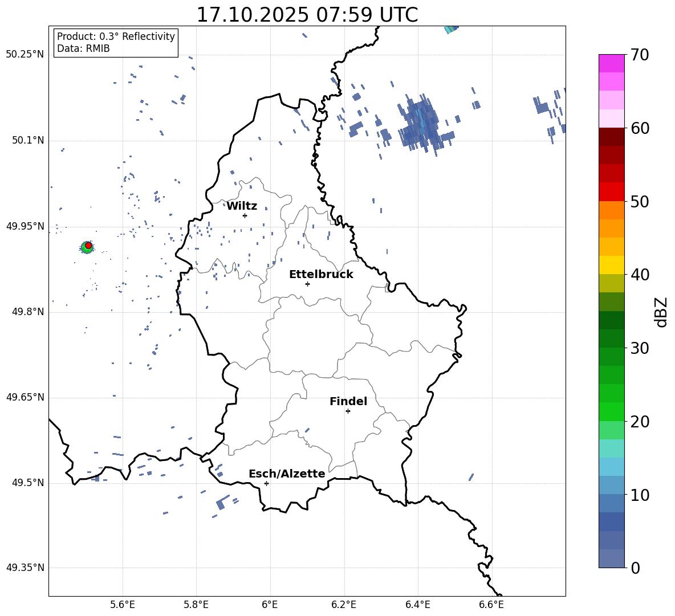The height and width of the screenshot is (616, 675).
Task: Click the colorbar tick label 20
Action: click(640, 422)
